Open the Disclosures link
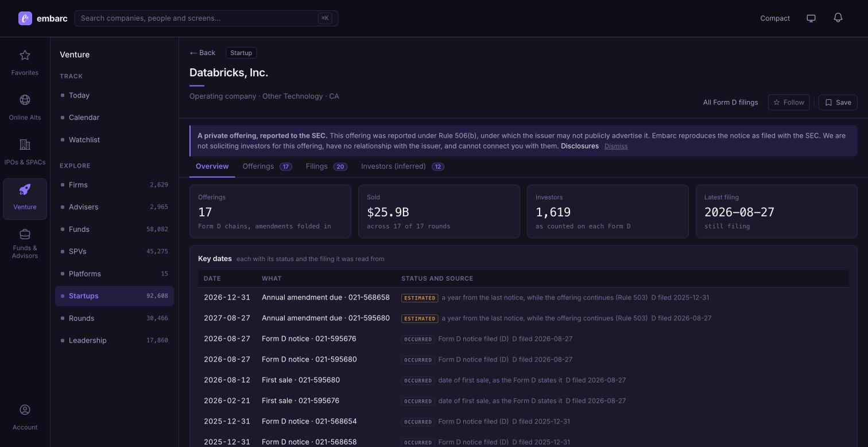This screenshot has height=447, width=868. pos(580,146)
